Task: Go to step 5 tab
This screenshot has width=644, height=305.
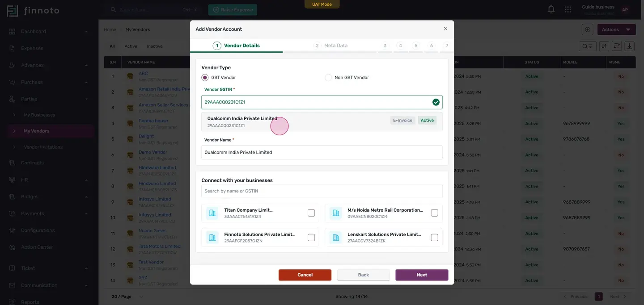Action: click(x=416, y=46)
